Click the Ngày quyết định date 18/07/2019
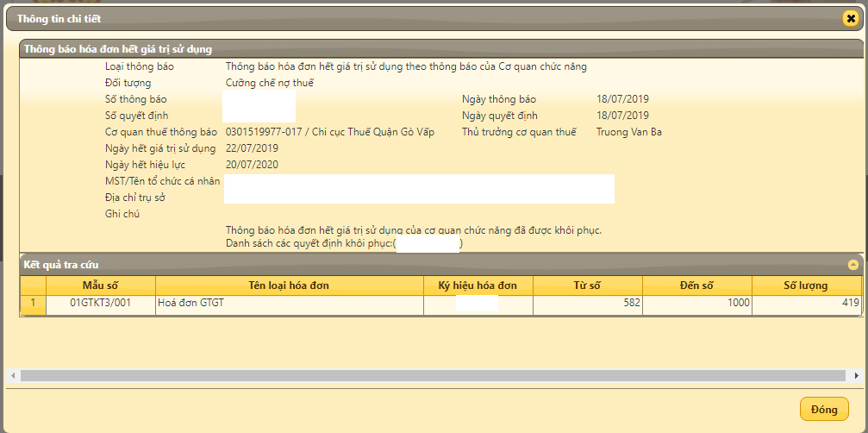868x433 pixels. [x=622, y=116]
